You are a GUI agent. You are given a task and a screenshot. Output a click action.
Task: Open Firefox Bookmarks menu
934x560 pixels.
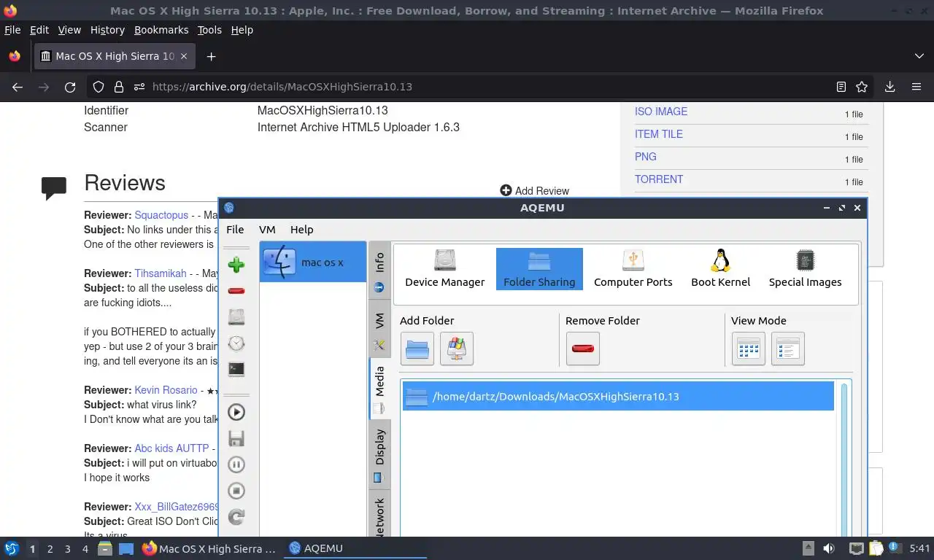161,30
